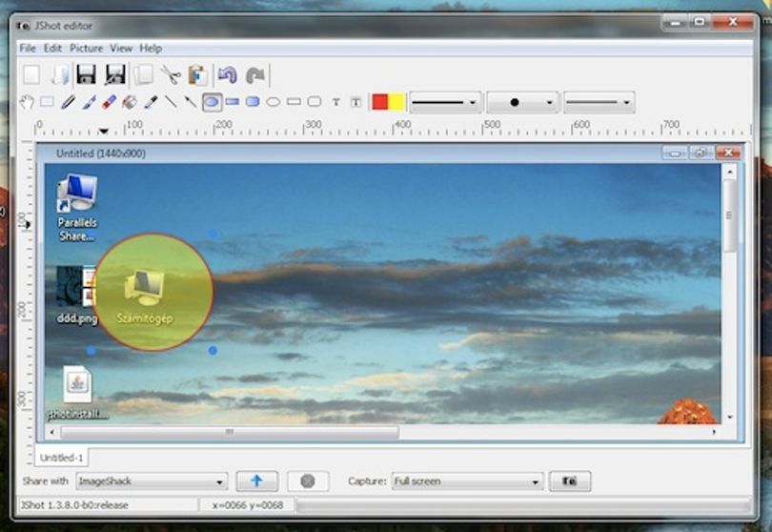Select the Untitled-1 tab
This screenshot has height=532, width=772.
coord(62,458)
